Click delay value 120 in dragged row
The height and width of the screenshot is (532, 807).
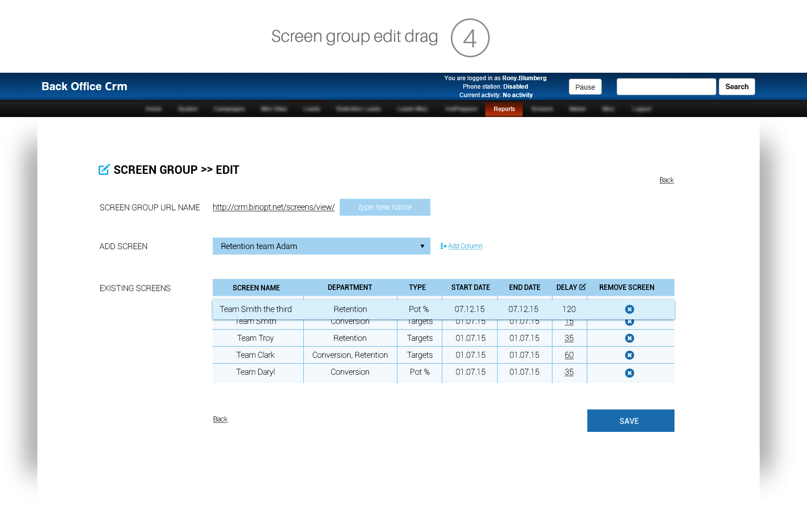(x=569, y=309)
